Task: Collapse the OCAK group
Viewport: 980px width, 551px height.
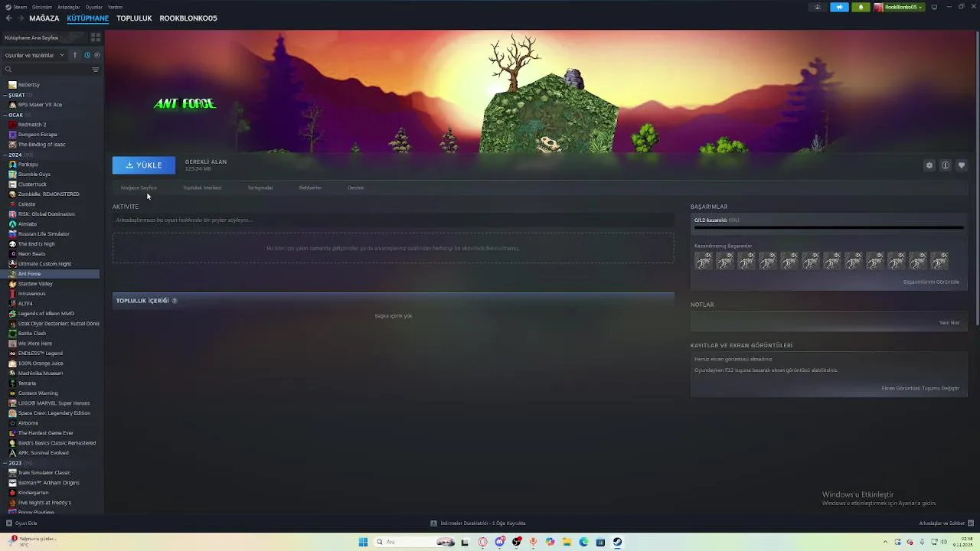Action: point(16,115)
